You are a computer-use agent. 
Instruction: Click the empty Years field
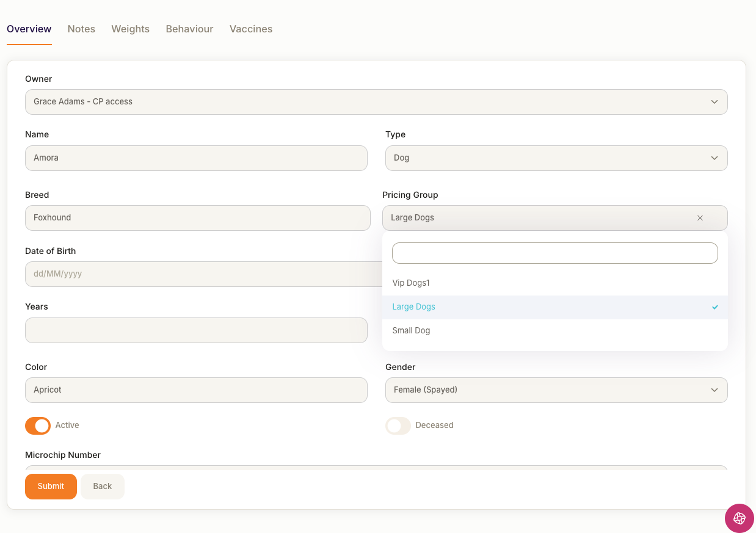coord(196,330)
